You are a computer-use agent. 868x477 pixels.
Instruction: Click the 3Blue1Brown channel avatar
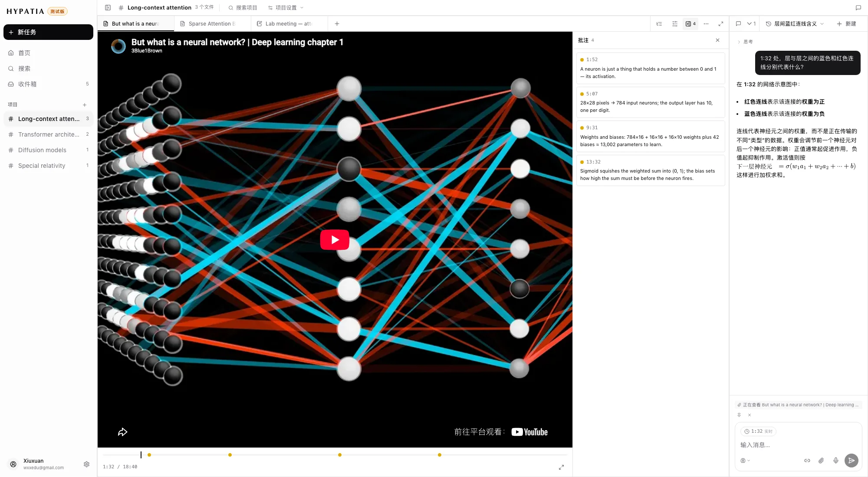tap(118, 46)
